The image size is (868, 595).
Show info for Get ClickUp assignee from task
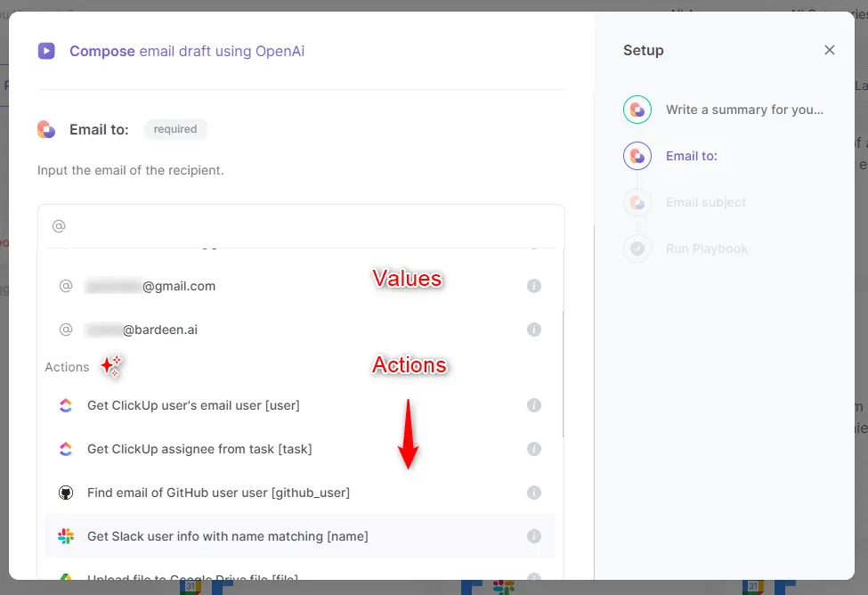tap(533, 449)
